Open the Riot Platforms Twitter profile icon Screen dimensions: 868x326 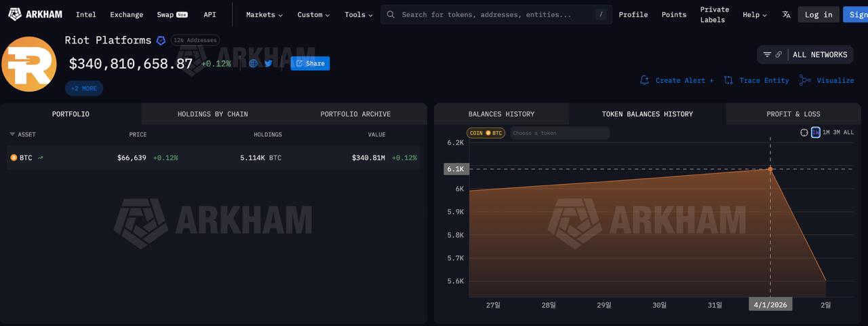click(x=269, y=63)
